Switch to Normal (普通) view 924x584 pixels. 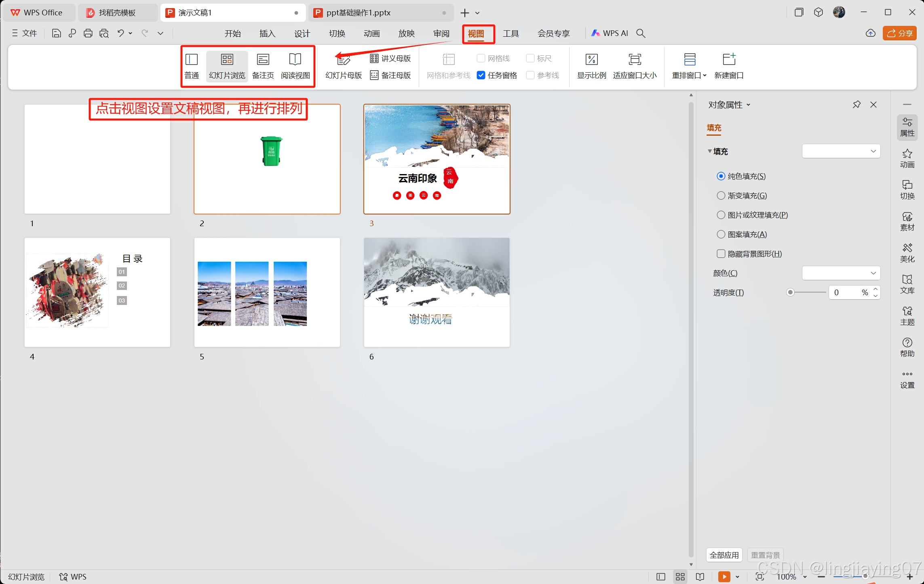coord(191,66)
